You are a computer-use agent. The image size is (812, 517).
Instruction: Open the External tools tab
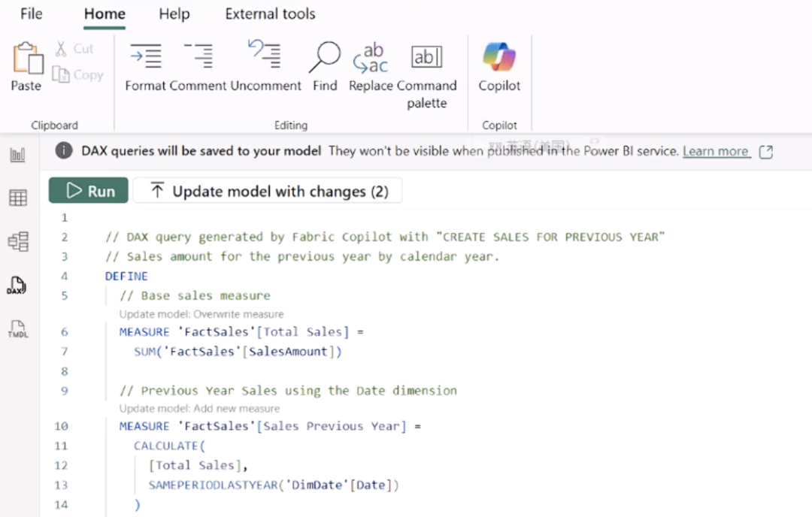pyautogui.click(x=270, y=14)
